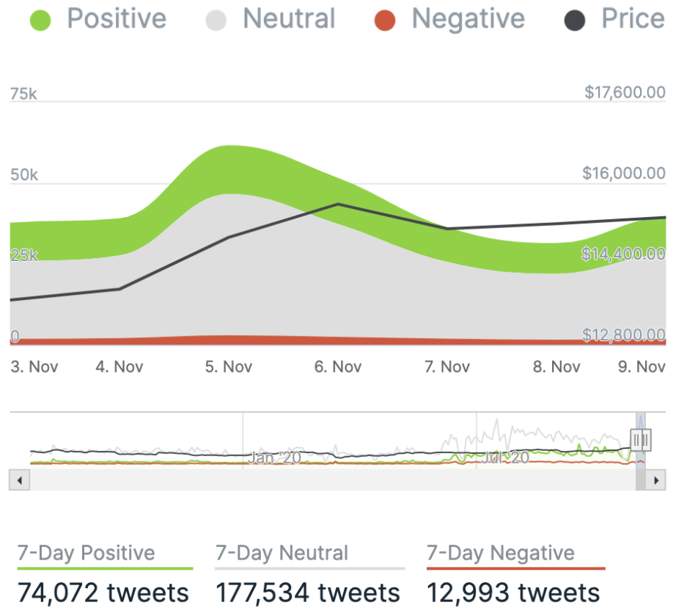Hide the Neutral series via legend label
This screenshot has height=616, width=676.
(x=289, y=19)
